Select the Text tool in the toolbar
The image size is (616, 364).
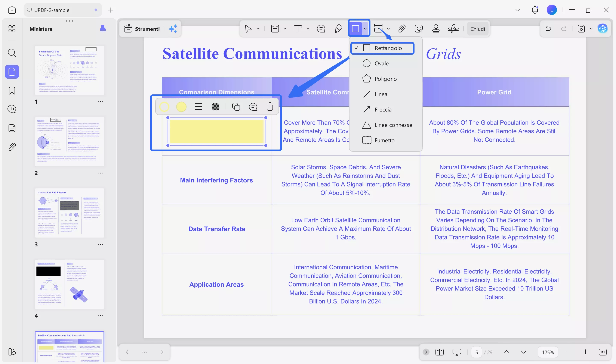click(x=298, y=29)
